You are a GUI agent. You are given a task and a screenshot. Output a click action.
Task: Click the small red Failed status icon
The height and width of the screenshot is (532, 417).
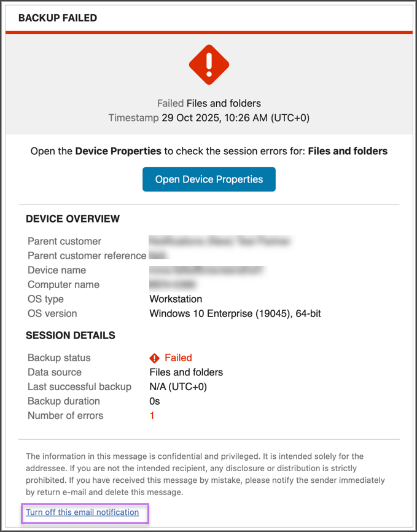tap(155, 358)
